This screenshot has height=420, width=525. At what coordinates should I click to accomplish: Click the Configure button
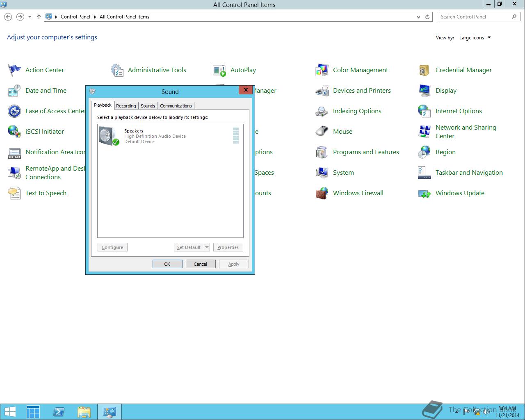(112, 247)
